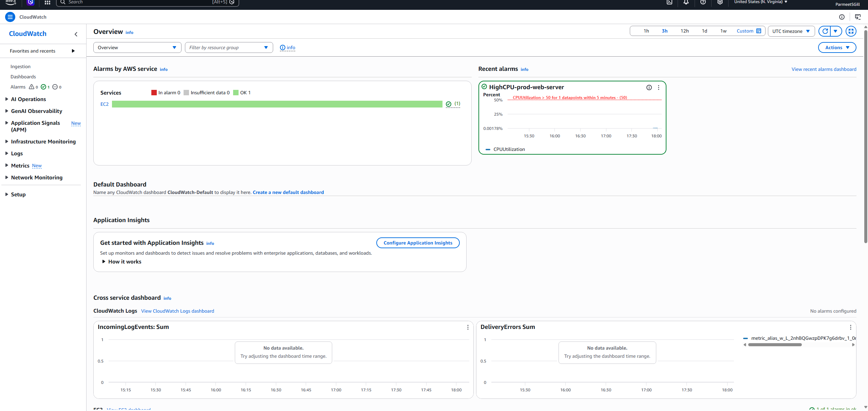The image size is (868, 411).
Task: Open View CloudWatch Logs dashboard link
Action: [177, 311]
